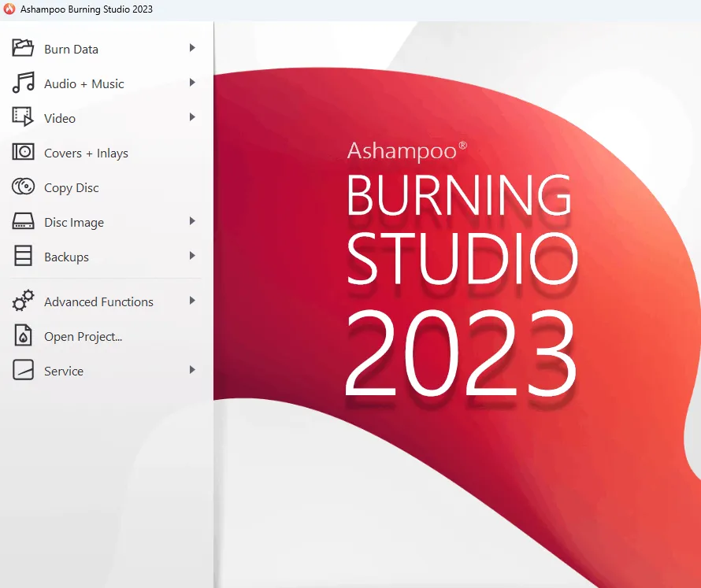Select the Disc Image drive icon
This screenshot has height=588, width=701.
click(23, 222)
